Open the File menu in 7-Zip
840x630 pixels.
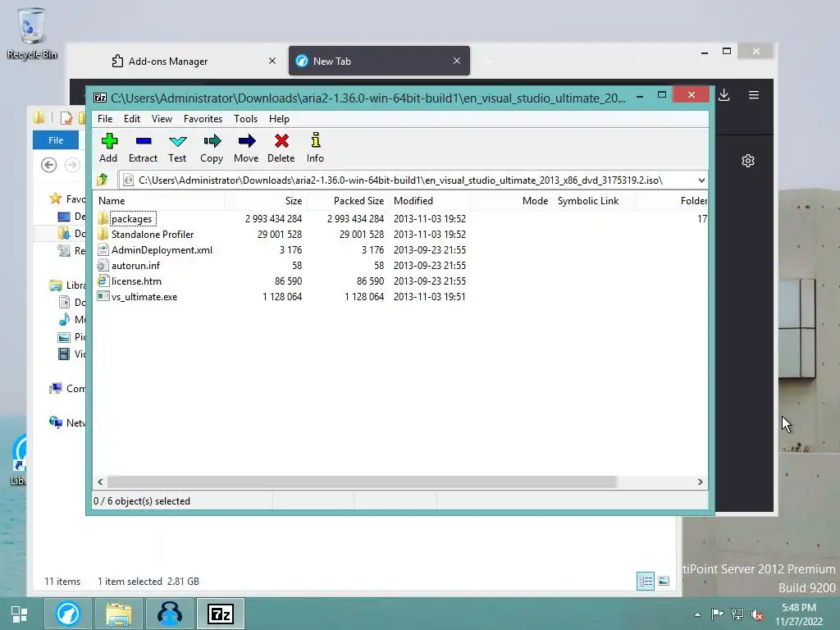(105, 118)
